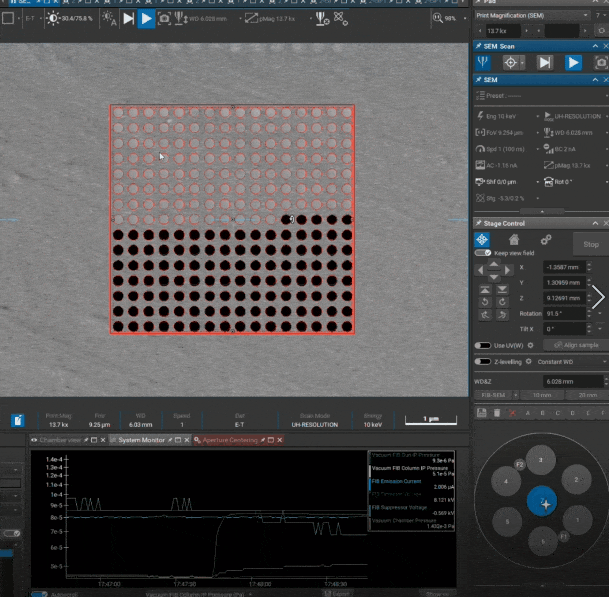
Task: Click the single scan step button in SEM Scan panel
Action: pos(545,62)
